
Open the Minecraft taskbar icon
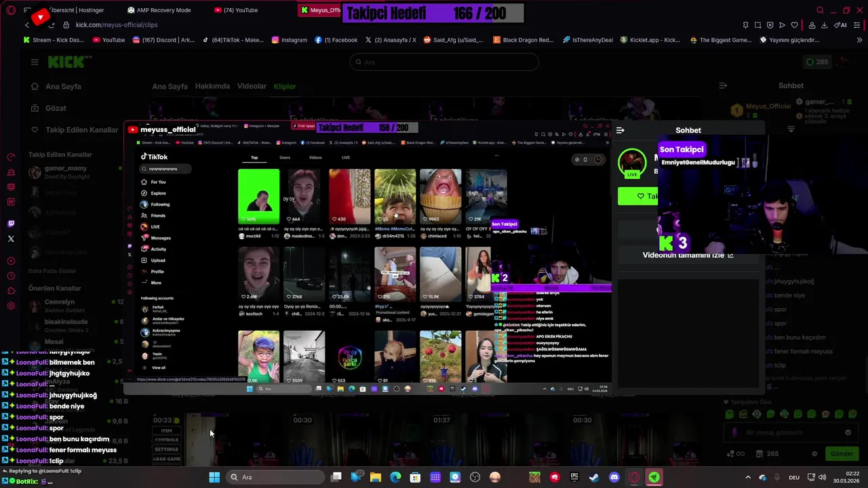tap(535, 477)
